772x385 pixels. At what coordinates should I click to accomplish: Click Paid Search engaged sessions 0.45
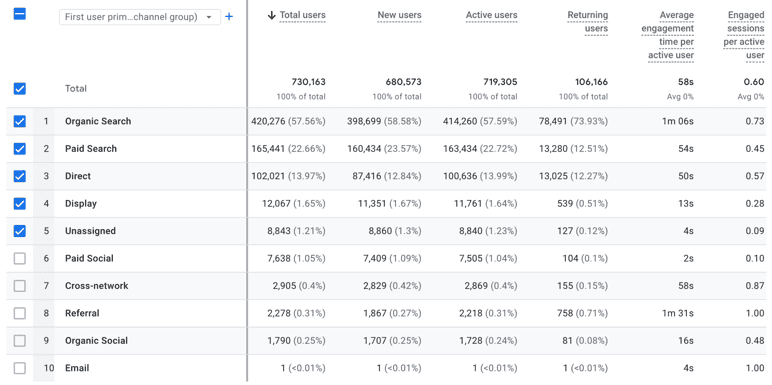click(755, 149)
